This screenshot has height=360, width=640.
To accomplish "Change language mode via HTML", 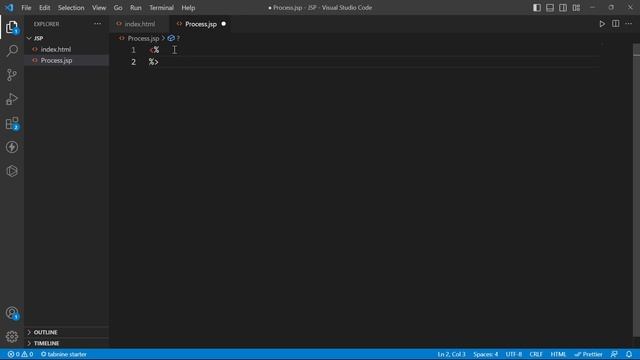I will click(558, 354).
